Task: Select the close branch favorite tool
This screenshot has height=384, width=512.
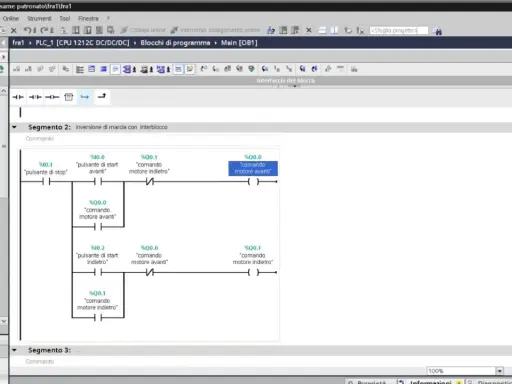Action: point(102,97)
